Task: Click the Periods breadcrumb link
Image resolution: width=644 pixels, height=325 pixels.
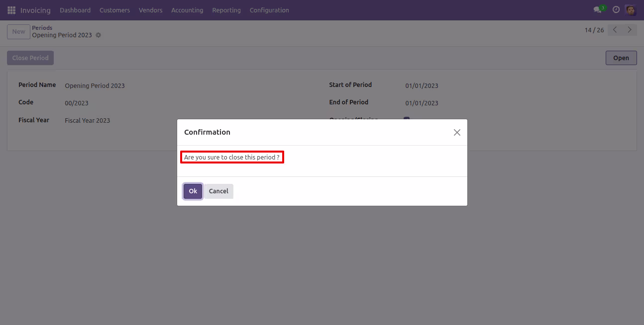Action: (42, 28)
